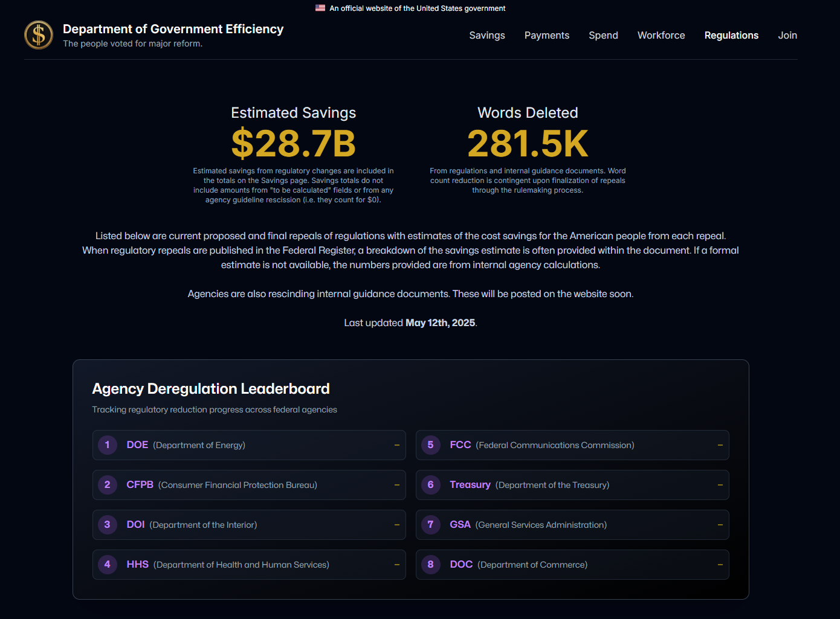Click '(General Services Administration)' label

click(x=541, y=525)
